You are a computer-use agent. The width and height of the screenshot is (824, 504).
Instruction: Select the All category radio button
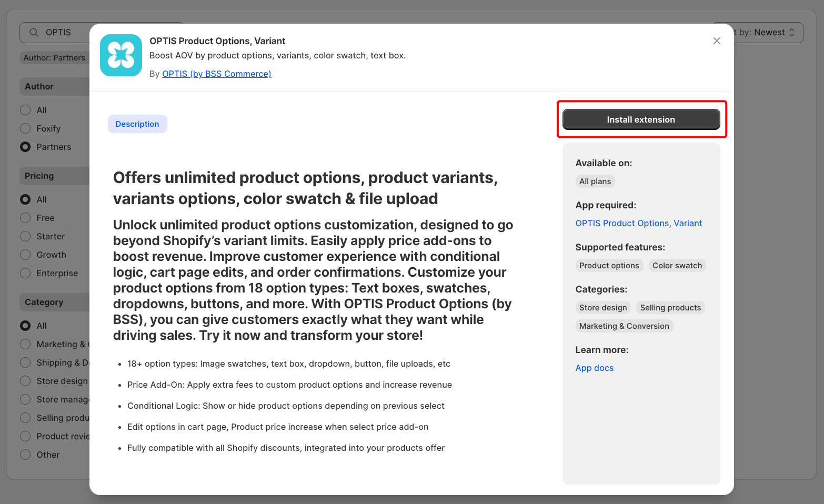[25, 326]
